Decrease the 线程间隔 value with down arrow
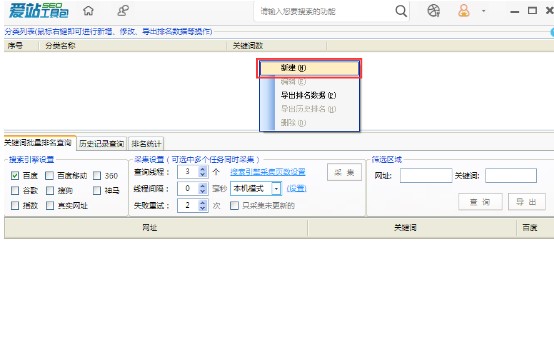Image resolution: width=554 pixels, height=360 pixels. click(202, 191)
